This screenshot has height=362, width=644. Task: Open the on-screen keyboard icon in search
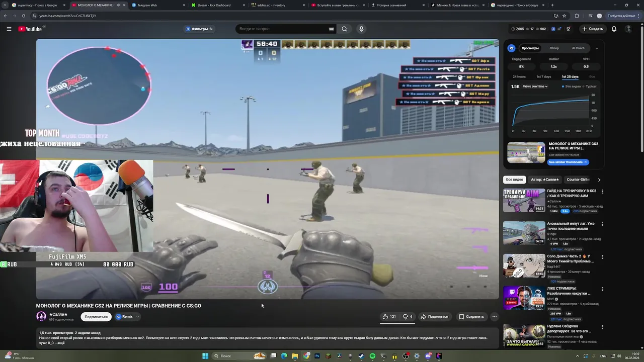point(332,29)
